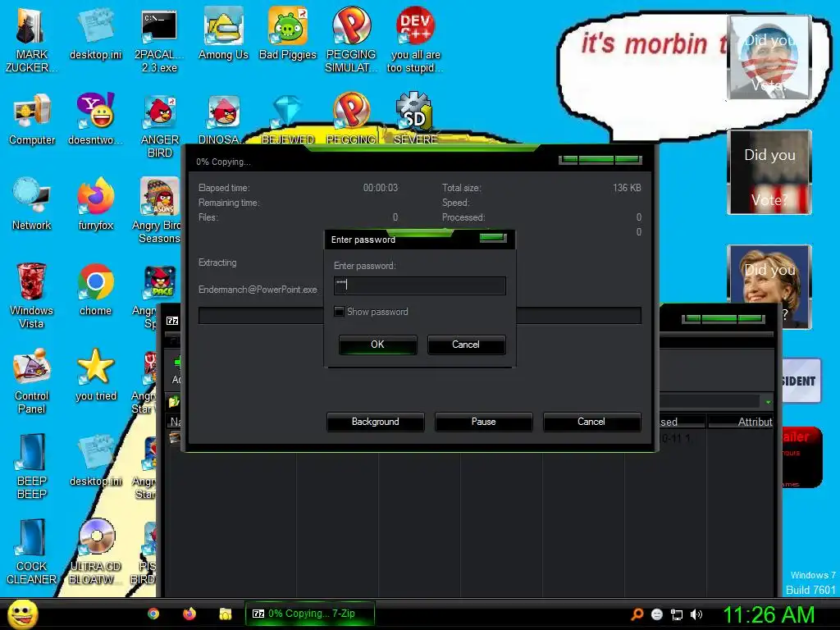This screenshot has height=630, width=840.
Task: Open the DEV C++ 'you all are too stupid' icon
Action: coord(415,39)
